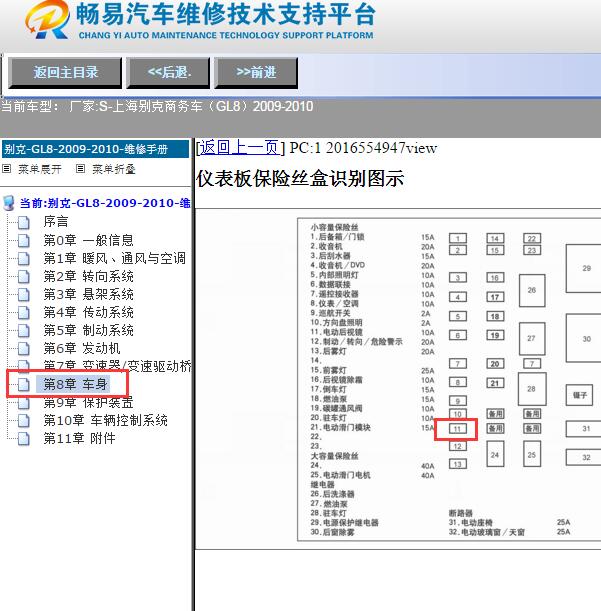Open 第7章 变速器/变速驱动桥

(x=117, y=366)
